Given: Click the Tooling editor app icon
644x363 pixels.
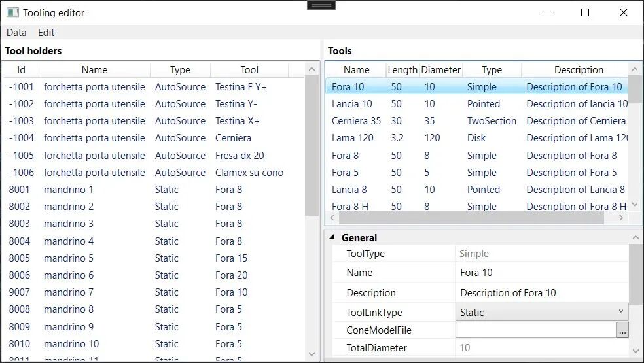Looking at the screenshot, I should pos(12,12).
